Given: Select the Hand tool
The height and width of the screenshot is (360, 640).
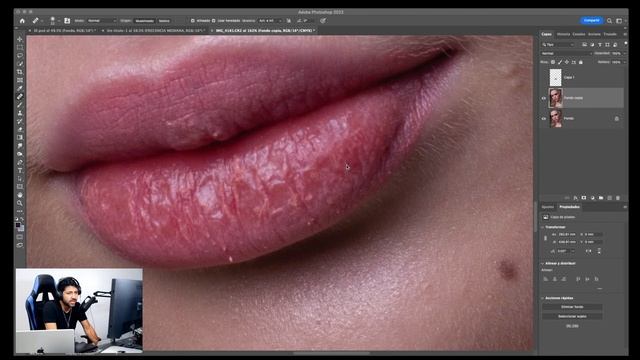Looking at the screenshot, I should (20, 195).
